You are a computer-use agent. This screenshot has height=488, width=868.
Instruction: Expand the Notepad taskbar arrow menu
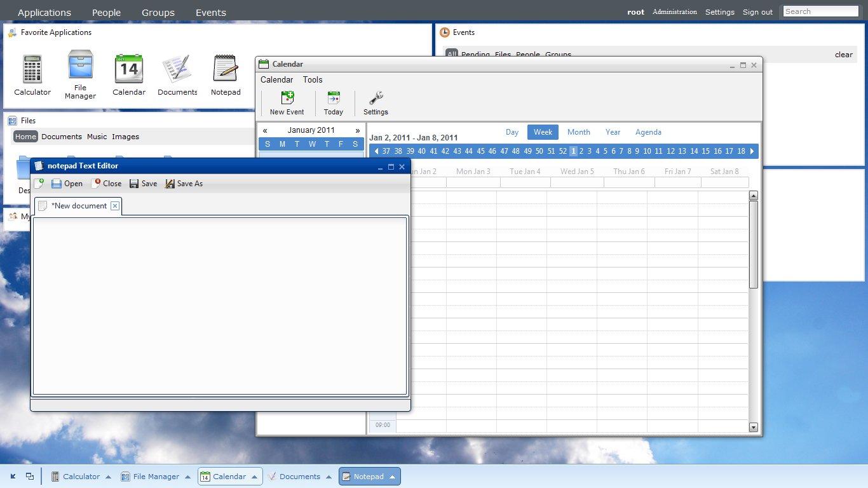[x=392, y=477]
